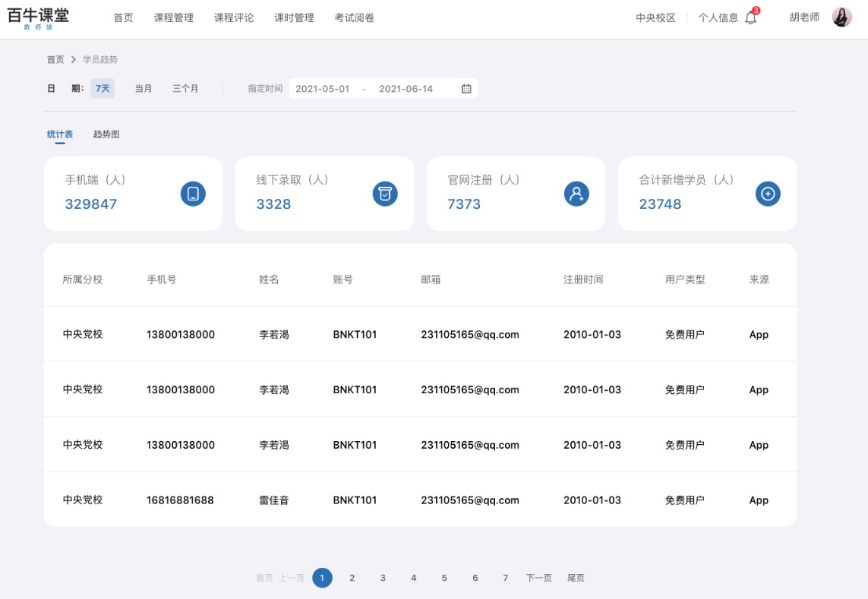The image size is (868, 599).
Task: Open 个人信息 link
Action: tap(718, 17)
